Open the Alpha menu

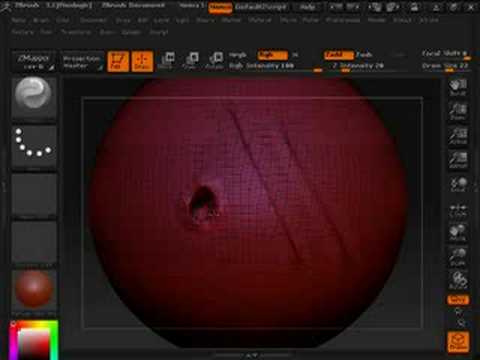point(18,20)
